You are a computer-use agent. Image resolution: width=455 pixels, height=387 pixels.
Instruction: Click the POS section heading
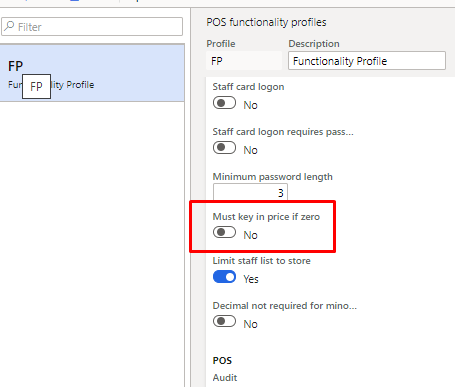pyautogui.click(x=222, y=361)
